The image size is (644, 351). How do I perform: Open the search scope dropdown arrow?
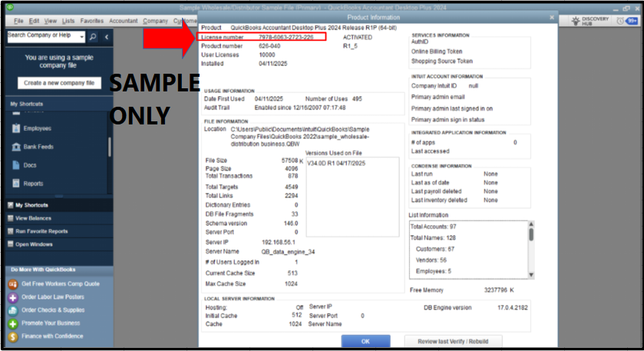coord(81,37)
